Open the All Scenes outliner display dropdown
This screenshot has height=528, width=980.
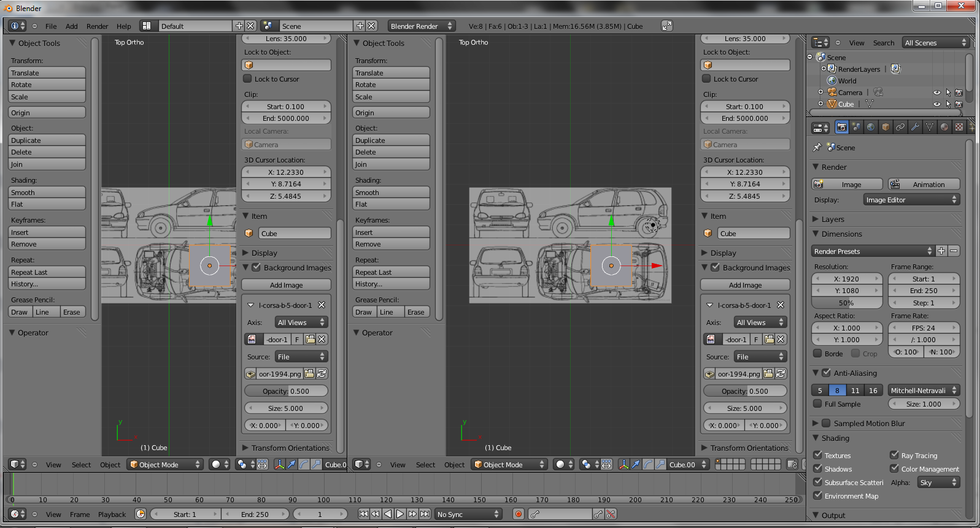935,42
